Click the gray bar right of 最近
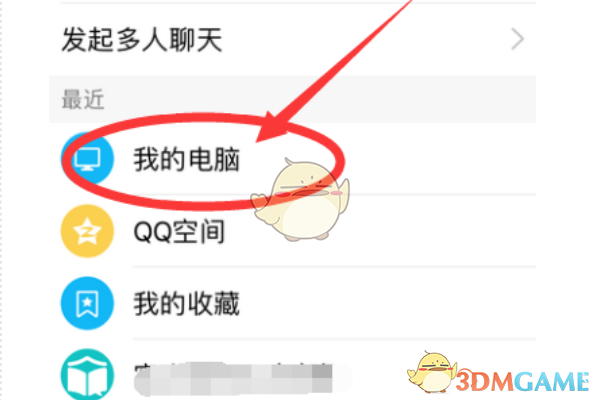 tap(320, 100)
